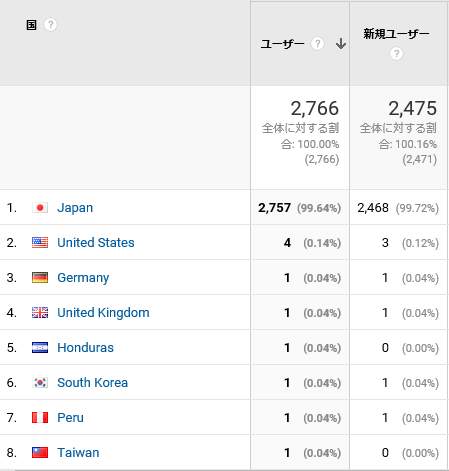Open the Japan country link
This screenshot has width=449, height=471.
75,208
